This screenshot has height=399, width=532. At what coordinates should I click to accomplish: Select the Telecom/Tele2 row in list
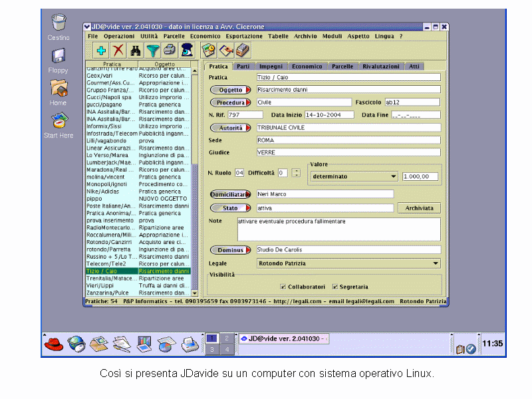pyautogui.click(x=138, y=264)
